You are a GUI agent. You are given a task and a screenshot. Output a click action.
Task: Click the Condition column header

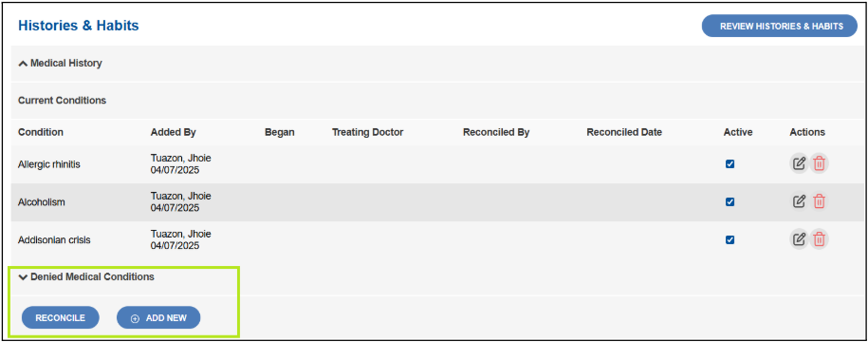pos(41,132)
